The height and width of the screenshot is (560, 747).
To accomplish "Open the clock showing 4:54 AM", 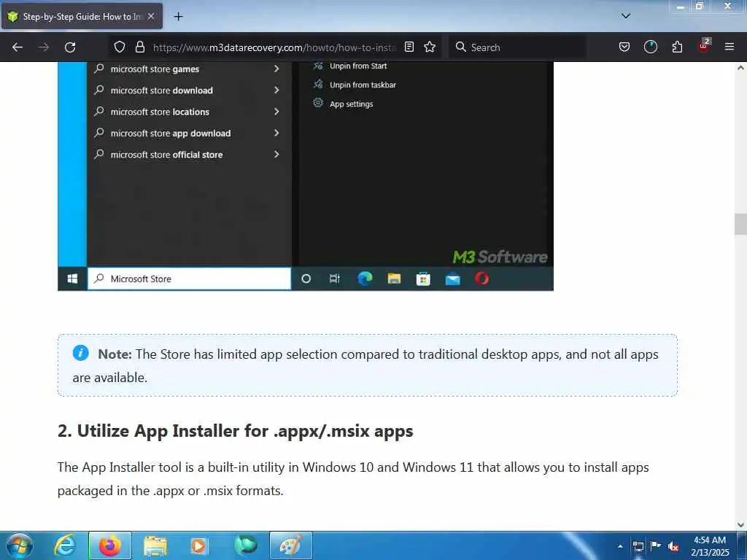I will pyautogui.click(x=710, y=546).
